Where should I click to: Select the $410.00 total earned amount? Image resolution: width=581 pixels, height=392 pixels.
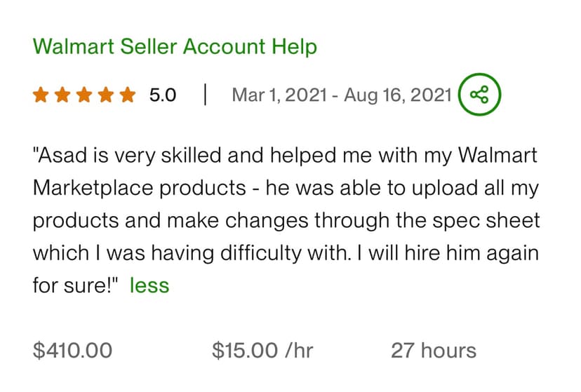pyautogui.click(x=73, y=351)
